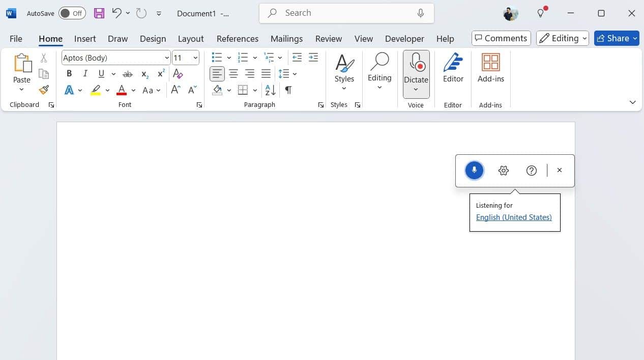The image size is (644, 360).
Task: Change dictation language via English (United States) link
Action: pyautogui.click(x=513, y=217)
